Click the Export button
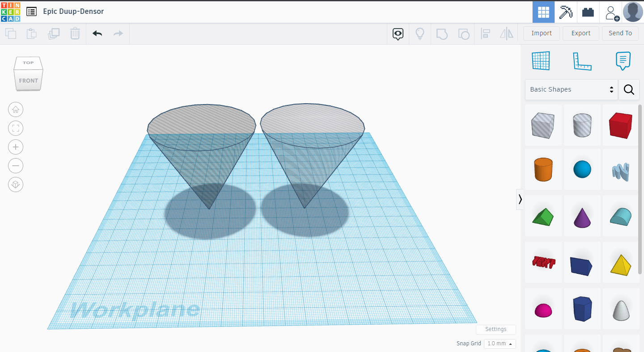This screenshot has width=644, height=352. tap(581, 33)
